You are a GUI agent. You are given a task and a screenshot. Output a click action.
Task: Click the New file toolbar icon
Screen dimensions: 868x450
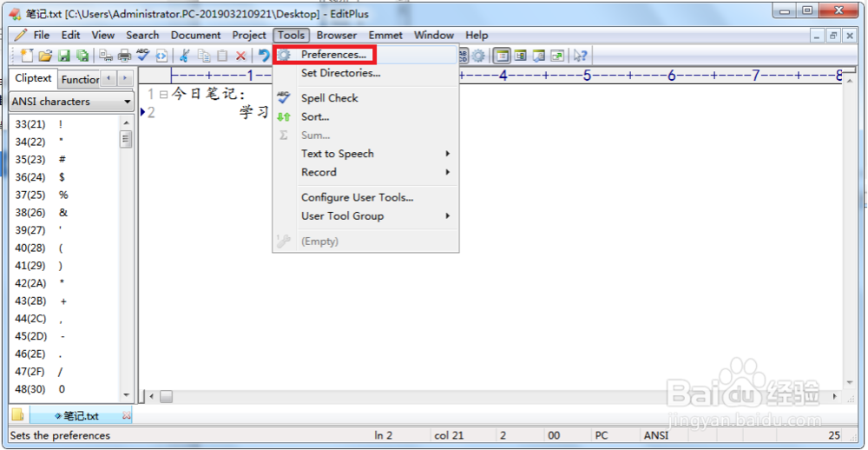click(27, 56)
